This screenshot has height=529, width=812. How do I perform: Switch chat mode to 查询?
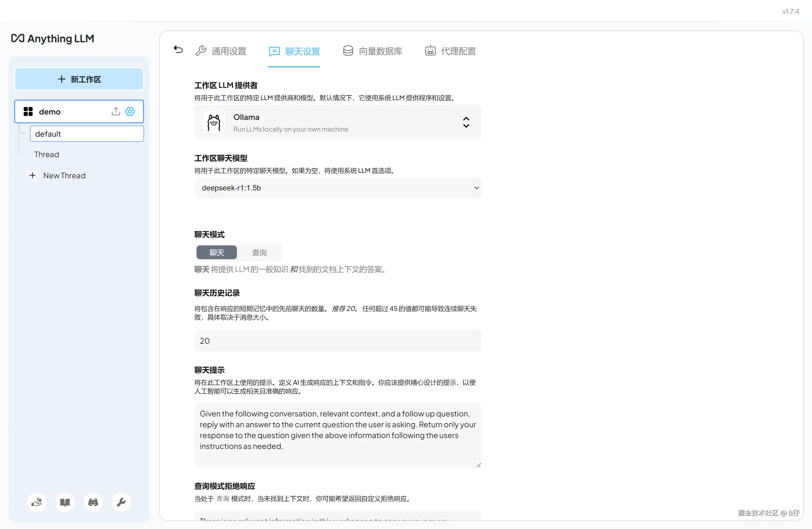click(x=259, y=252)
